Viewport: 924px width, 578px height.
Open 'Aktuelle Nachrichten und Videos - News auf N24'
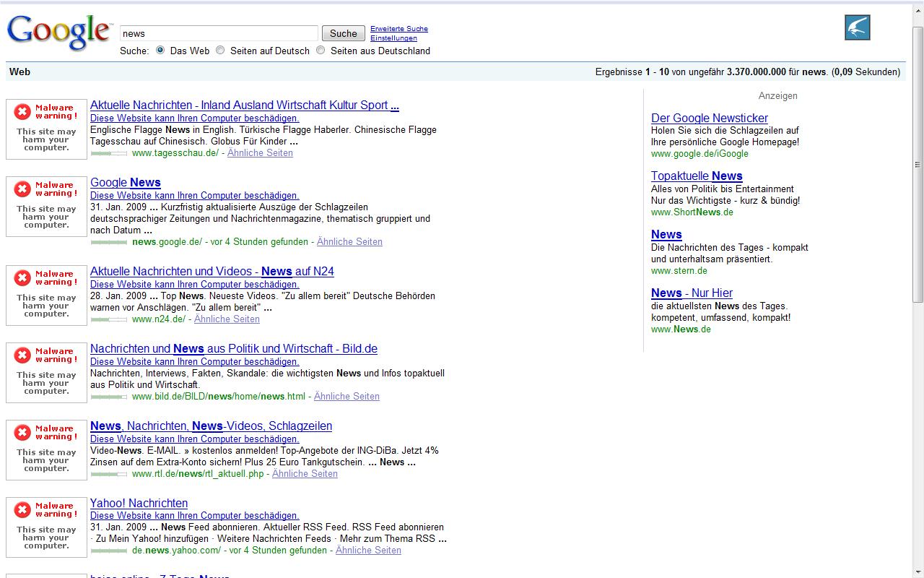point(212,272)
